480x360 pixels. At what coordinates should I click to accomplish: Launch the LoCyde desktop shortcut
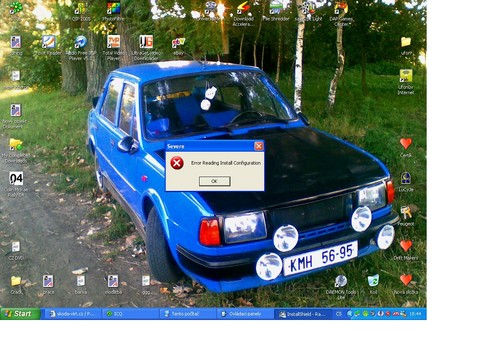point(406,182)
